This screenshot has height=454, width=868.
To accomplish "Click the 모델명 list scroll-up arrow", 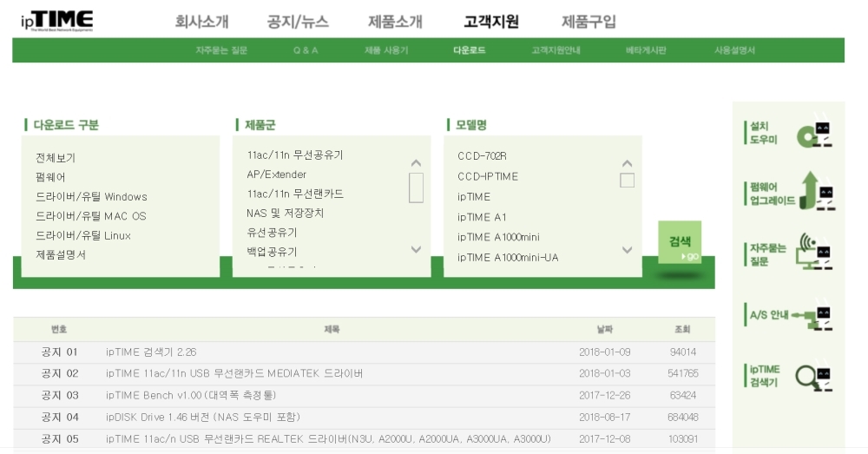I will pyautogui.click(x=628, y=163).
